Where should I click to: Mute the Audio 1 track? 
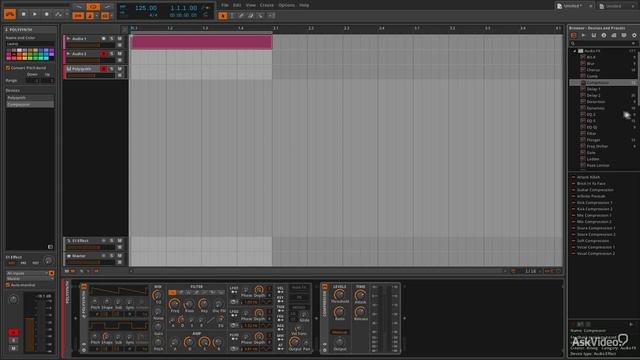[x=120, y=39]
